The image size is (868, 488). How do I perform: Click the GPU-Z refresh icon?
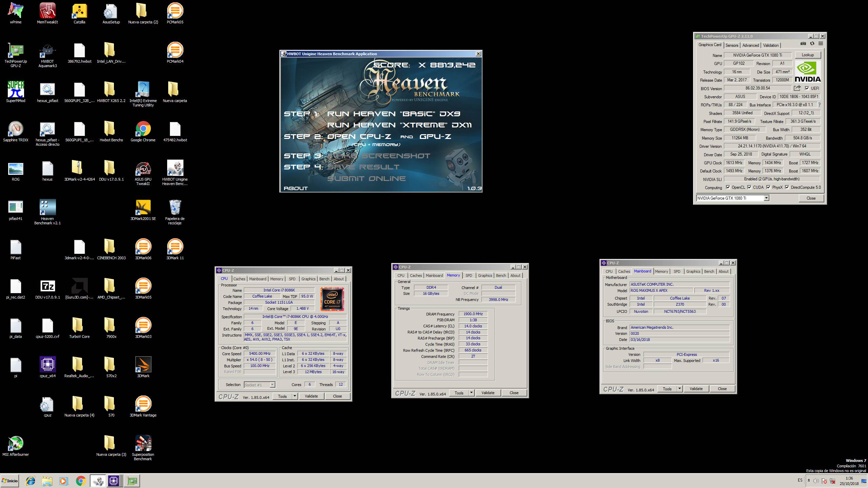[812, 44]
